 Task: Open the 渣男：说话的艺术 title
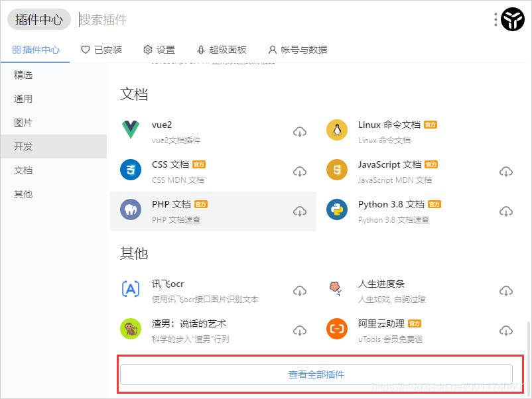click(189, 323)
